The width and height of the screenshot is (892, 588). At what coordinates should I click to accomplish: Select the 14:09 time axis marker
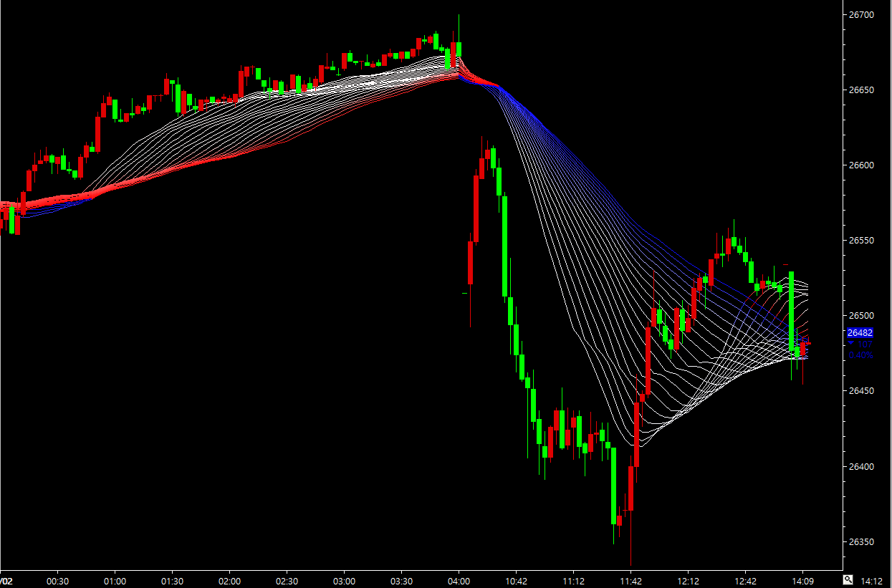[x=802, y=580]
